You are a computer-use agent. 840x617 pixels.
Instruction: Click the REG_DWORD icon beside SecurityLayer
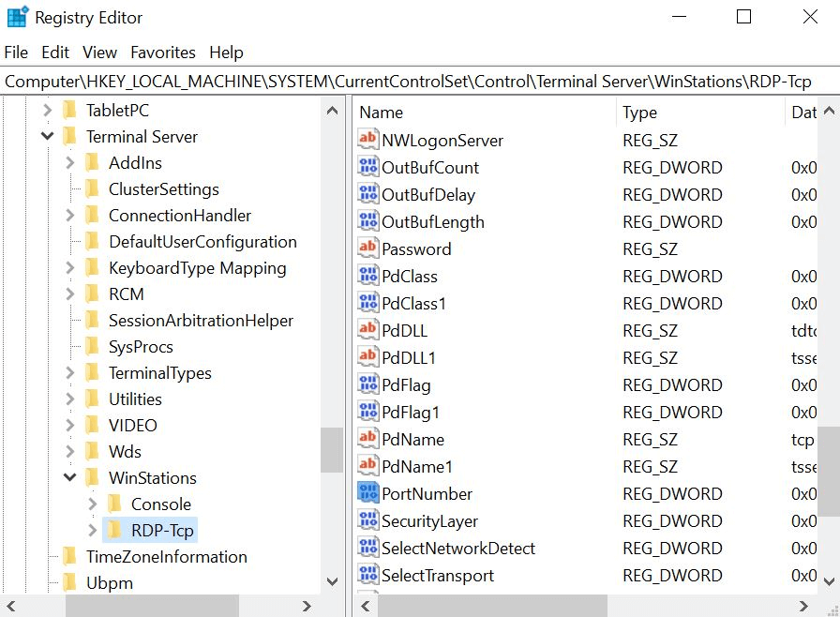(x=369, y=520)
